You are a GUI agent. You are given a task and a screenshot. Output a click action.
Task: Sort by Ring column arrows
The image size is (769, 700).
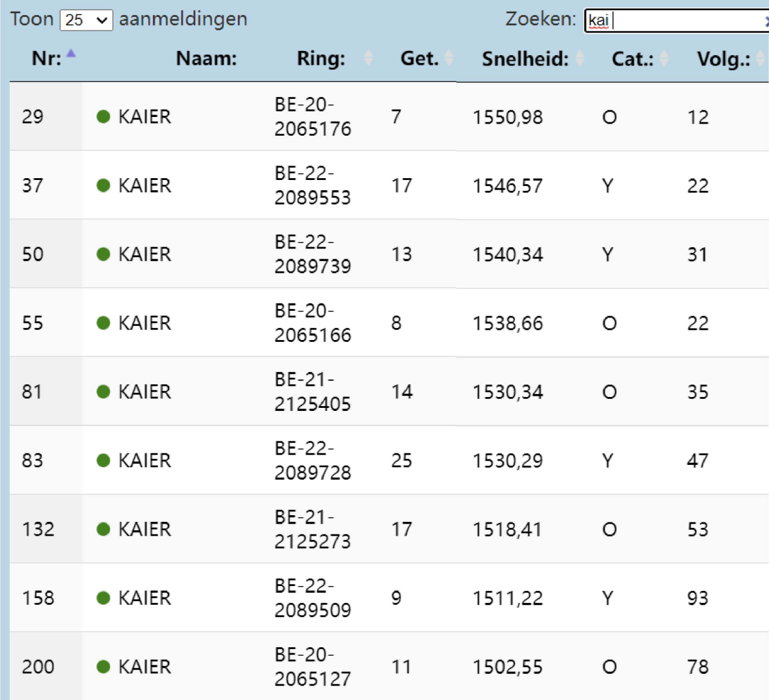coord(368,58)
